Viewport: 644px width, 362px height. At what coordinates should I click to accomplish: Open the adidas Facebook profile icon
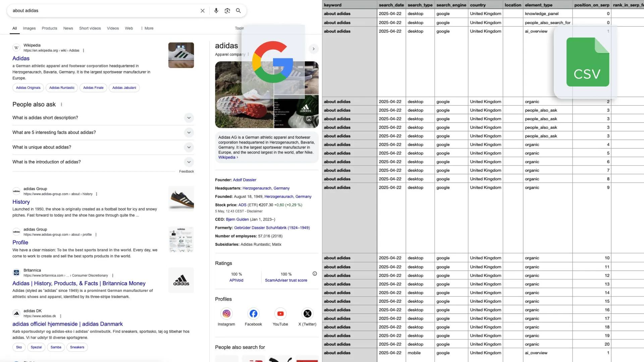point(253,313)
